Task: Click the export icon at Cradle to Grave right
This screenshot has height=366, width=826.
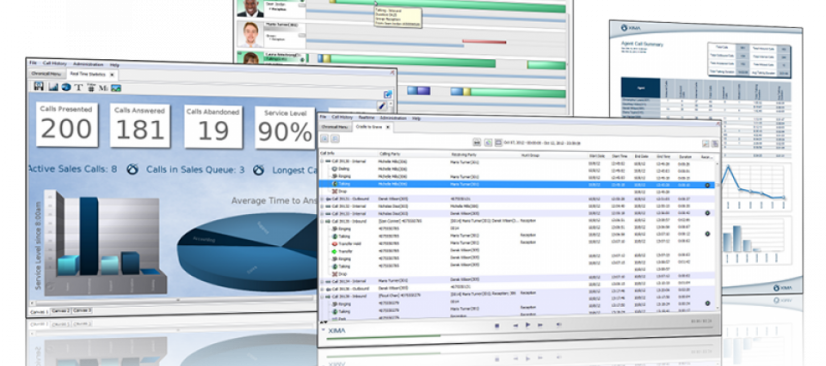Action: pos(705,143)
